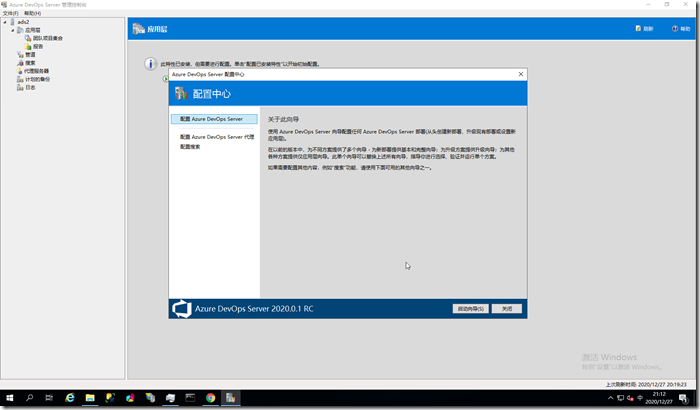Click the 代理服务器 icon in tree
This screenshot has width=700, height=410.
[x=20, y=71]
